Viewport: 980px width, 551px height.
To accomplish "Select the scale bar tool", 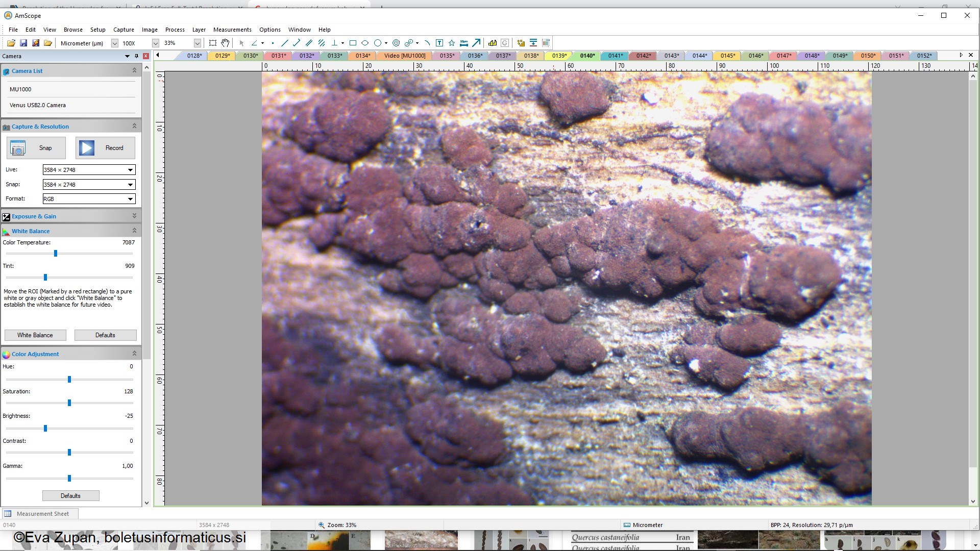I will click(464, 43).
